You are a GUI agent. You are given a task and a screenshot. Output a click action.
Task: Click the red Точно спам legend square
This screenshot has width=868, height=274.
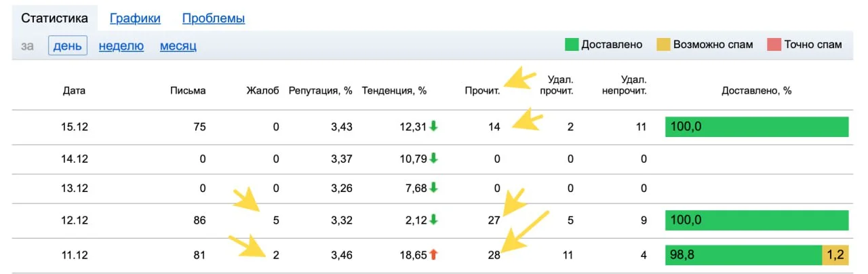[x=774, y=45]
